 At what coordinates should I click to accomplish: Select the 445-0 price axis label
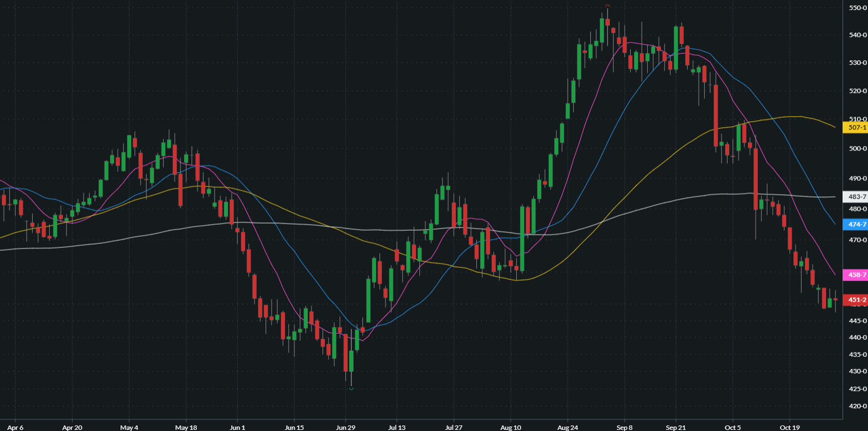coord(857,321)
